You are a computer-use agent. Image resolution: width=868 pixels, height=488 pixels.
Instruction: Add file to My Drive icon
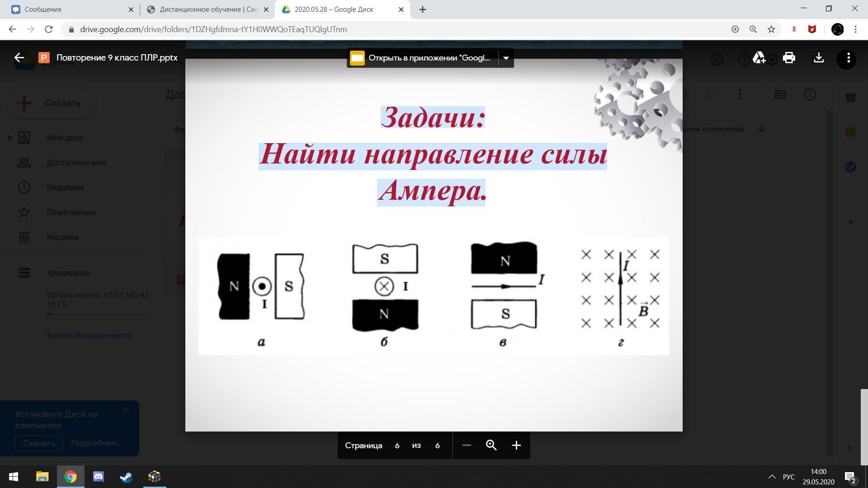point(759,58)
